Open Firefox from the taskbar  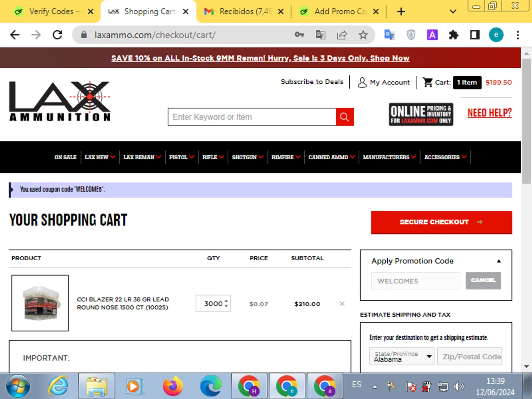point(173,386)
